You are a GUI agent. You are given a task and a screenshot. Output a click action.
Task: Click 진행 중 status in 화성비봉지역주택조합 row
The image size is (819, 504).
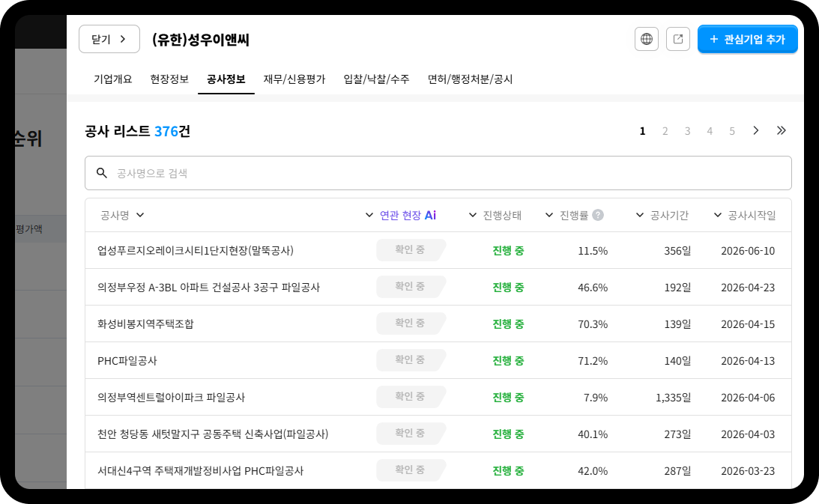508,324
